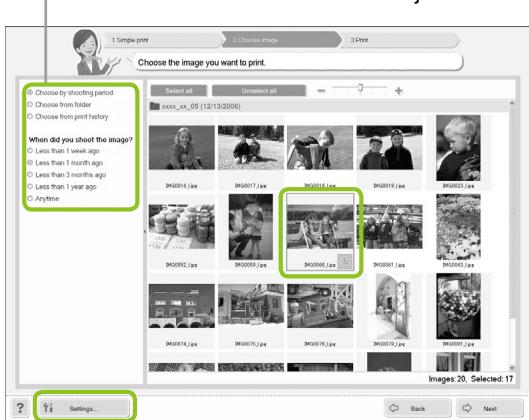
Task: Select the smiling girl on grass thumbnail
Action: pyautogui.click(x=182, y=147)
